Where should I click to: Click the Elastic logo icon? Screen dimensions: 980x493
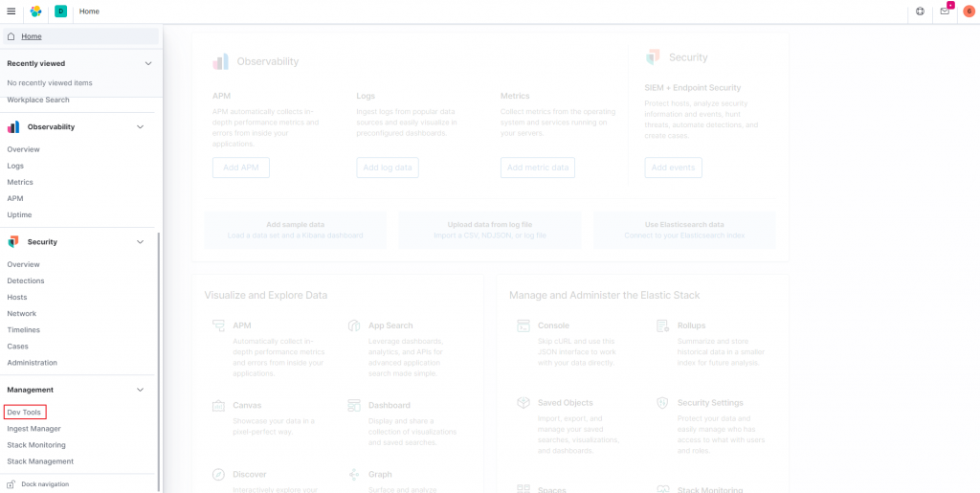point(36,11)
